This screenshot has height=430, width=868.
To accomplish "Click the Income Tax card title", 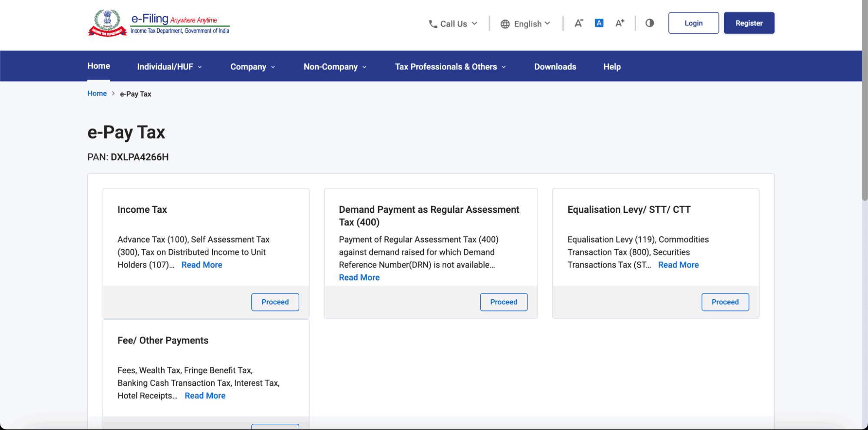I will (142, 209).
